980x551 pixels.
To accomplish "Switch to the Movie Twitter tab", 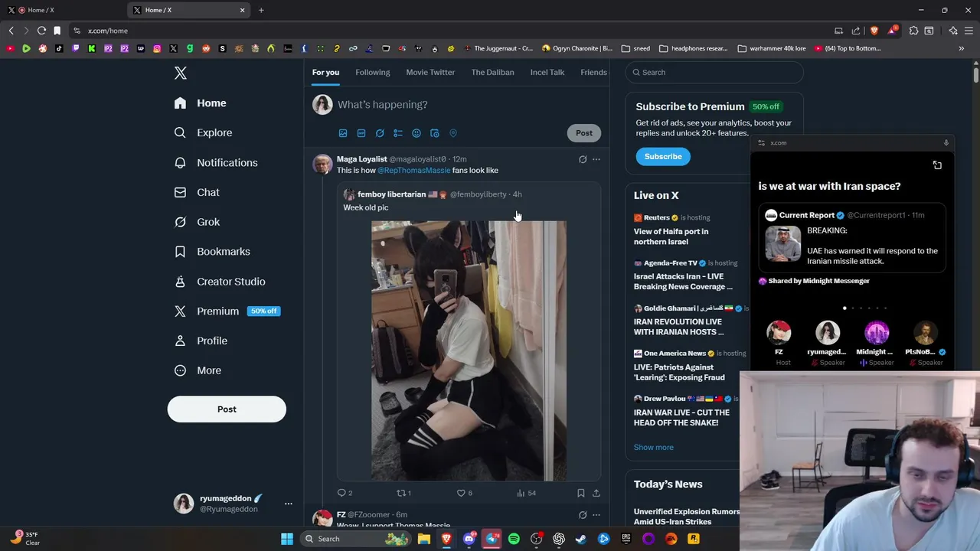I will point(430,73).
